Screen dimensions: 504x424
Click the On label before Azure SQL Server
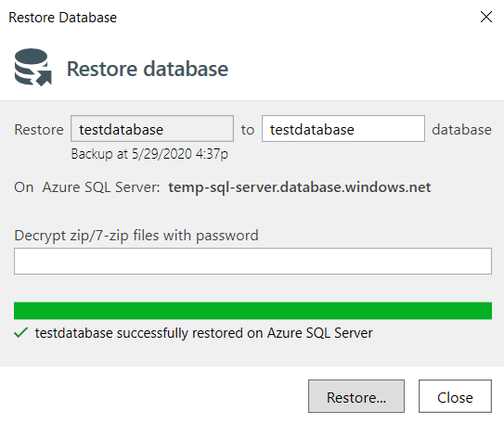click(x=24, y=187)
